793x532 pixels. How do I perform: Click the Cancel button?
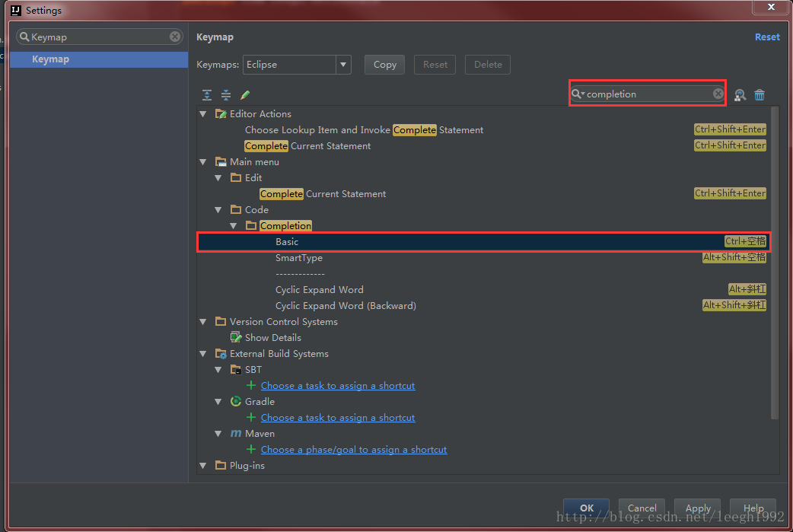pyautogui.click(x=642, y=508)
